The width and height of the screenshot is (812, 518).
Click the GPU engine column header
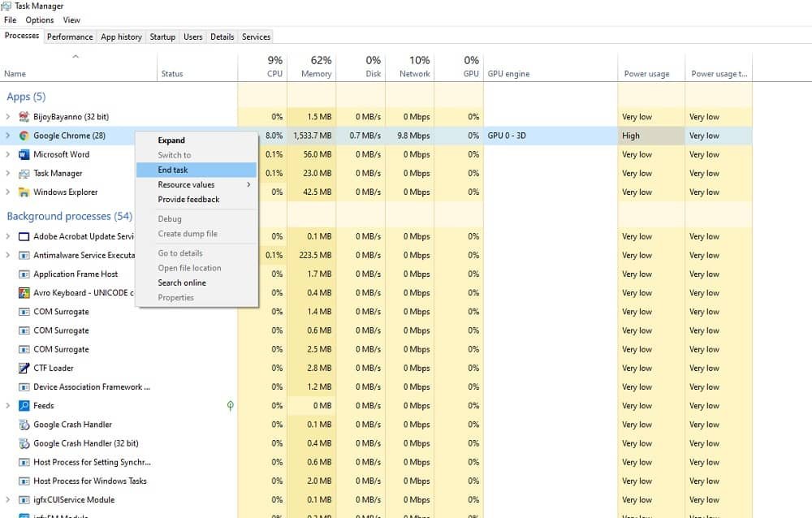551,67
